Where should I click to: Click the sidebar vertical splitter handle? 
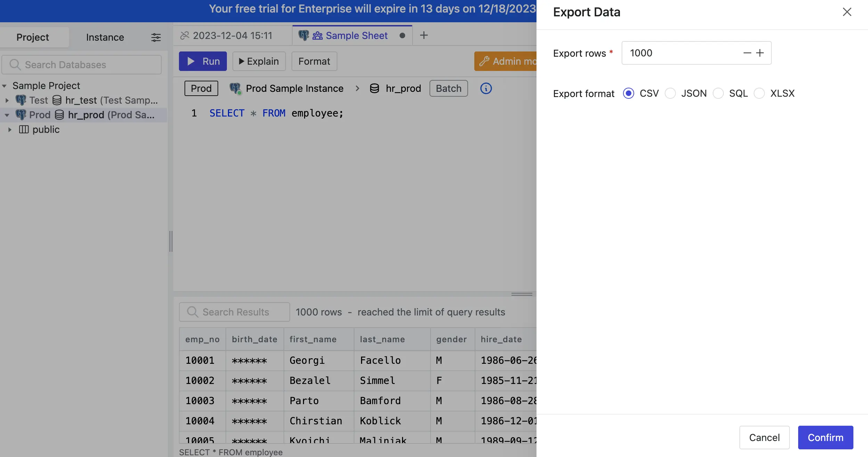[x=171, y=241]
